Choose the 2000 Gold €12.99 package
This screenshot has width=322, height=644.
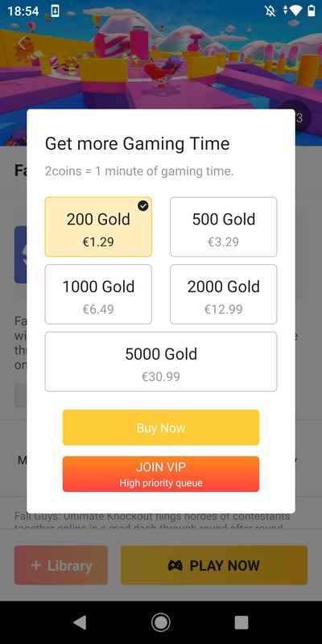224,294
